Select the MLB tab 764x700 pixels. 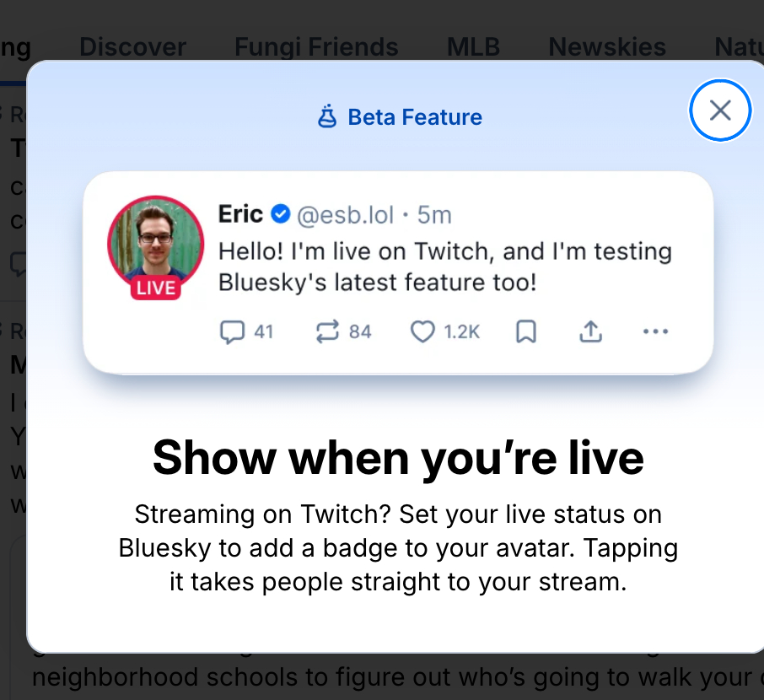tap(473, 46)
